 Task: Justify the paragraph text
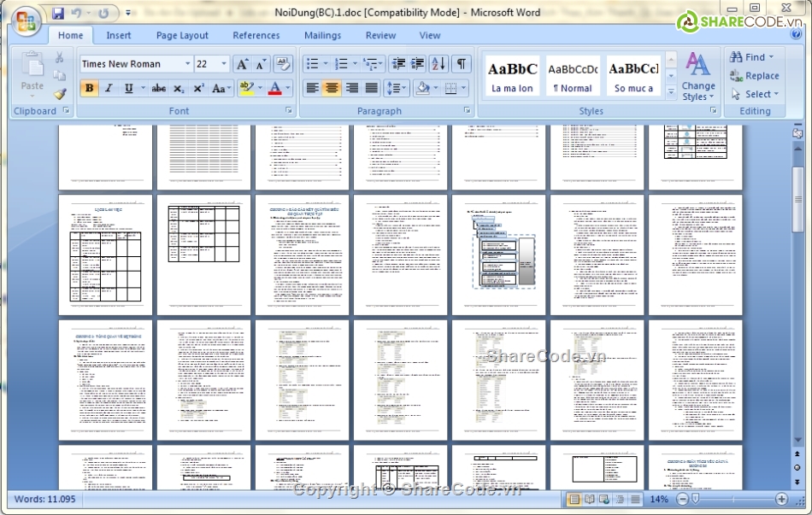pos(371,89)
